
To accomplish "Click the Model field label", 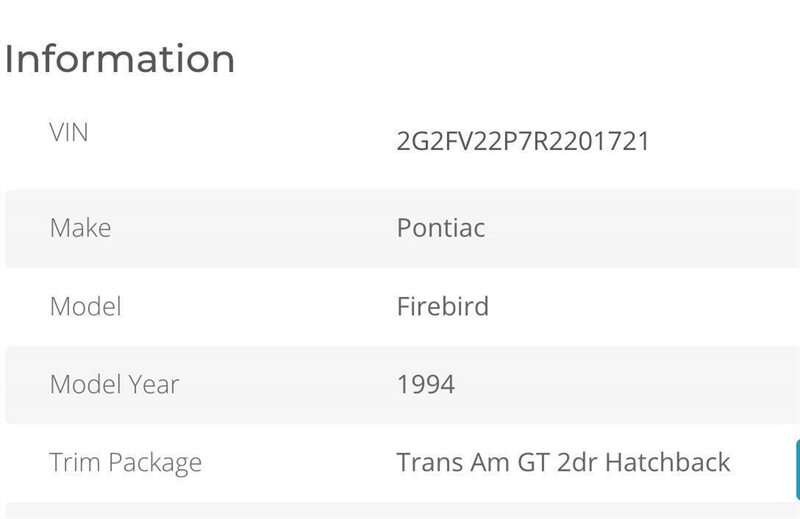I will tap(85, 306).
